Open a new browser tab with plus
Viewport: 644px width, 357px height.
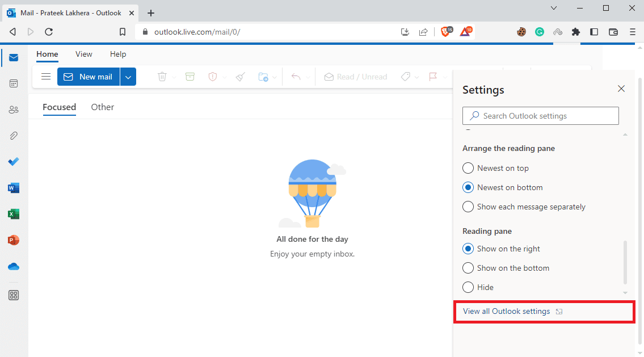[x=151, y=13]
